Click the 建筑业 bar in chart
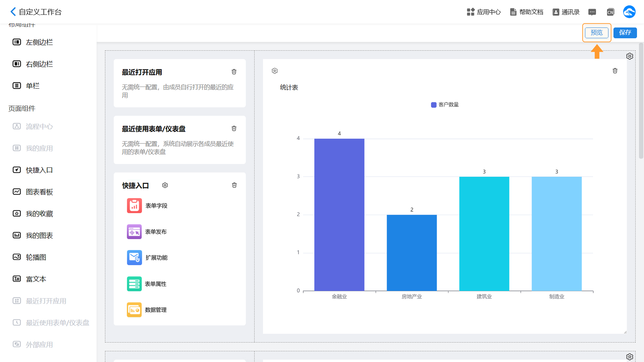 (484, 234)
